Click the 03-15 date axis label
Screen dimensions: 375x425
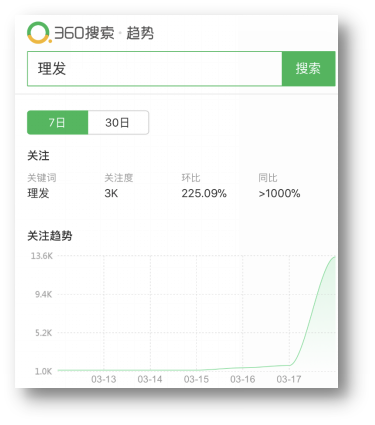pos(196,379)
